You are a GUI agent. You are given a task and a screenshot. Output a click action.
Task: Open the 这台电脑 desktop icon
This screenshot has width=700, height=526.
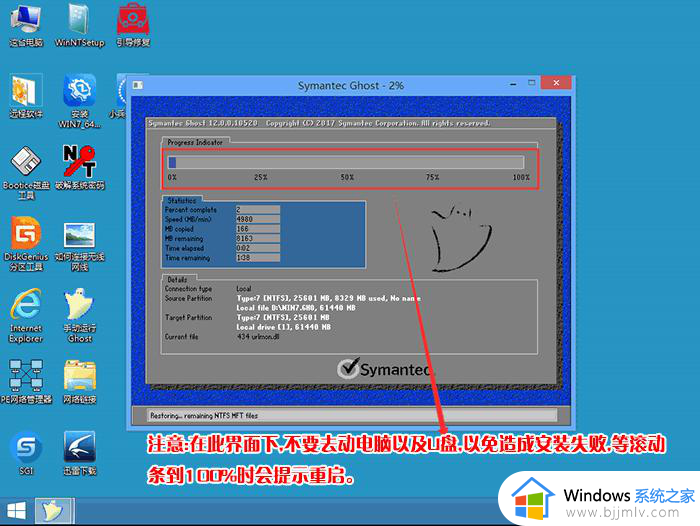[x=26, y=25]
